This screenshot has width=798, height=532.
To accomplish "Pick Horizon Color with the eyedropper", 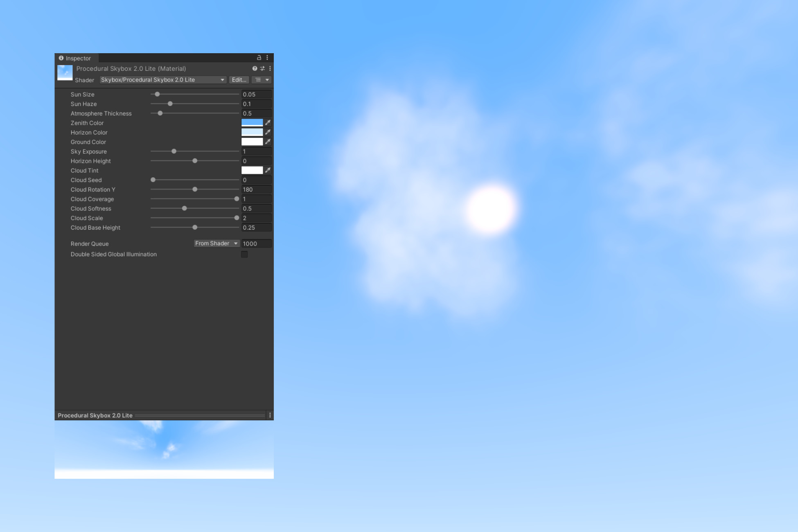I will tap(268, 132).
